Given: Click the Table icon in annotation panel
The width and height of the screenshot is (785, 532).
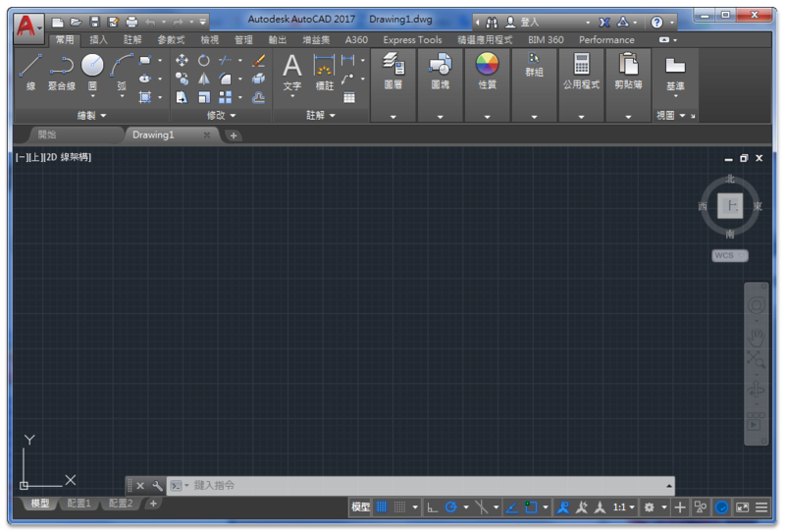Looking at the screenshot, I should [x=349, y=97].
